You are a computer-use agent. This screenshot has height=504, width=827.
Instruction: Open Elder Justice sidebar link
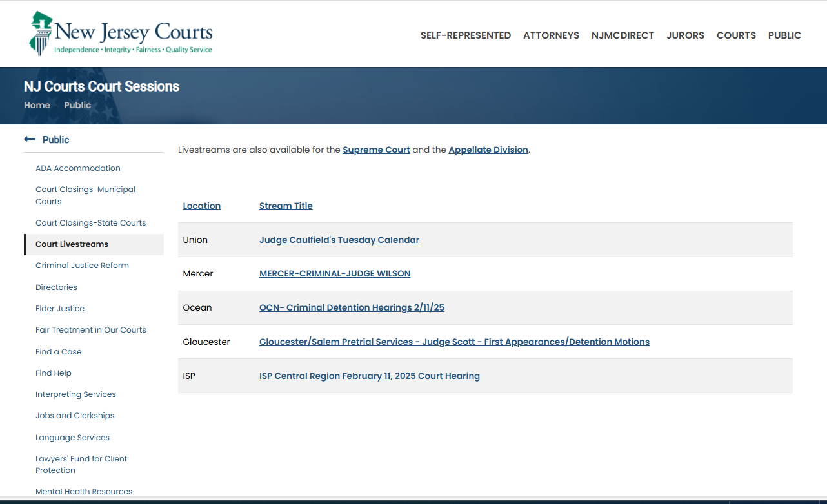coord(60,309)
